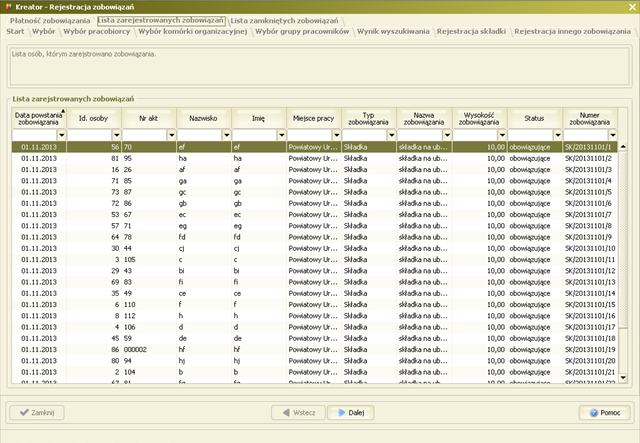Sort by Nazwisko column header
The width and height of the screenshot is (640, 443).
click(204, 118)
